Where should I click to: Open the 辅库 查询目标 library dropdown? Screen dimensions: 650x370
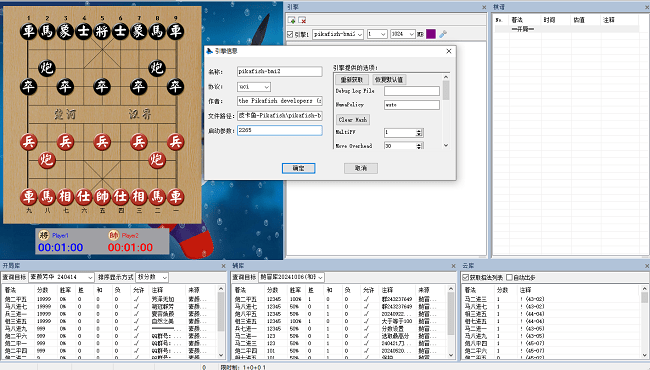point(291,277)
